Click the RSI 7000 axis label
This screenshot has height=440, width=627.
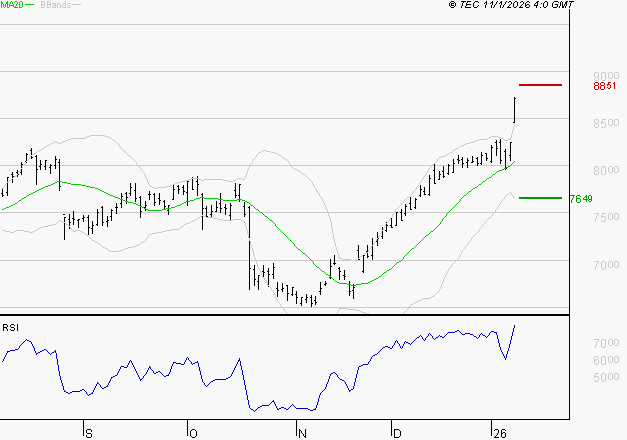tap(606, 343)
